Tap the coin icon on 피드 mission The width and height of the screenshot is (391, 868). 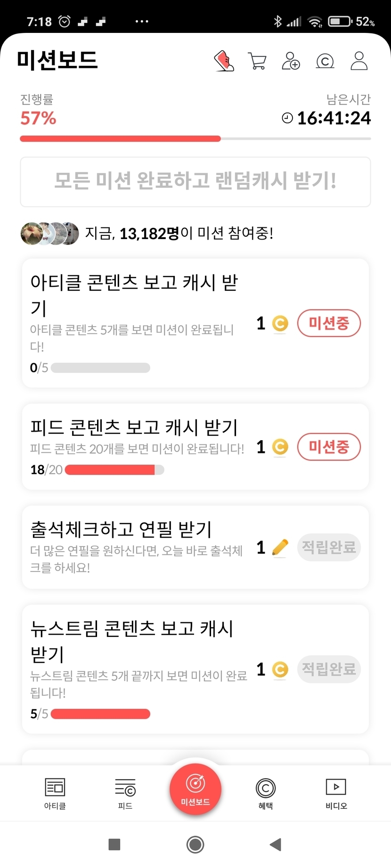point(280,447)
